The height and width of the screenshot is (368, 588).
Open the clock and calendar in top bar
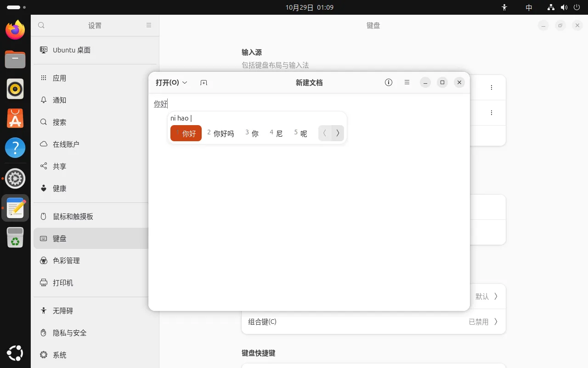pyautogui.click(x=309, y=7)
